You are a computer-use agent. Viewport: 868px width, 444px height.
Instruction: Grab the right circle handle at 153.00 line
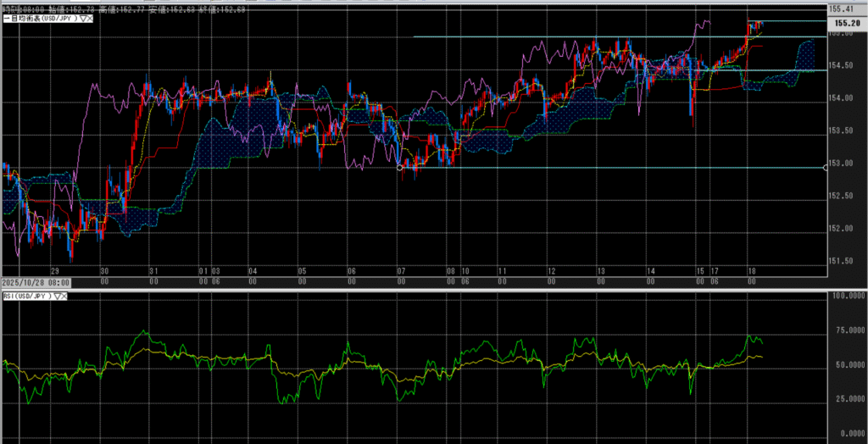click(x=826, y=168)
